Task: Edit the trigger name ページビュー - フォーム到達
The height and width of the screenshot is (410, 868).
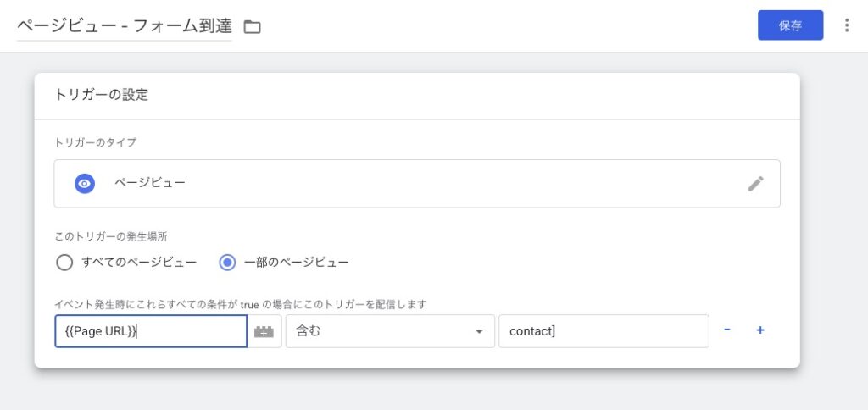Action: point(125,26)
